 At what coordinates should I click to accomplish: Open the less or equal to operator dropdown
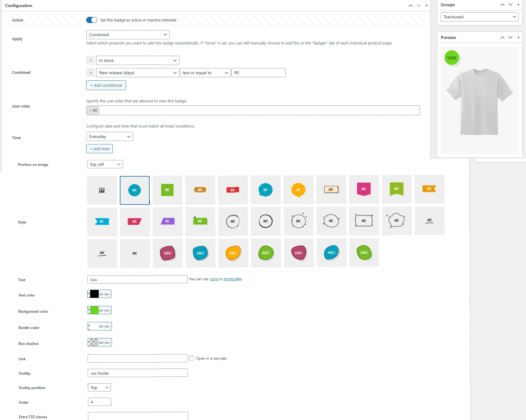pyautogui.click(x=205, y=73)
